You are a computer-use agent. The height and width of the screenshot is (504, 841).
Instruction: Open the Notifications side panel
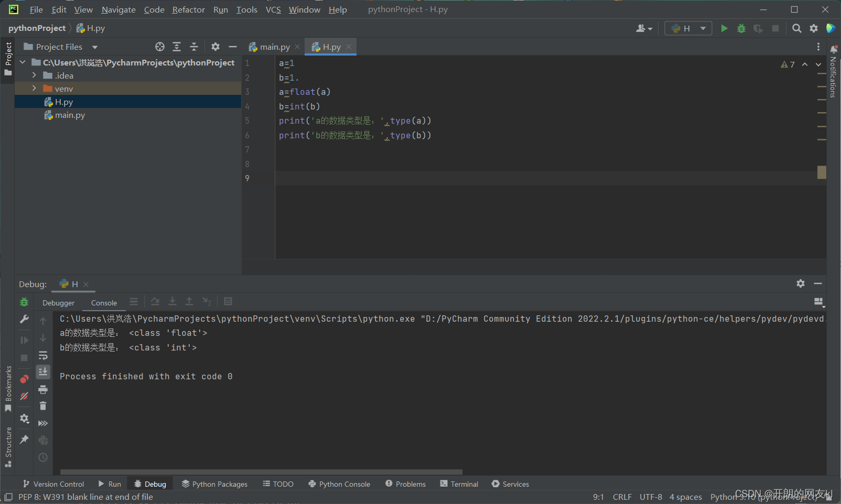tap(833, 71)
